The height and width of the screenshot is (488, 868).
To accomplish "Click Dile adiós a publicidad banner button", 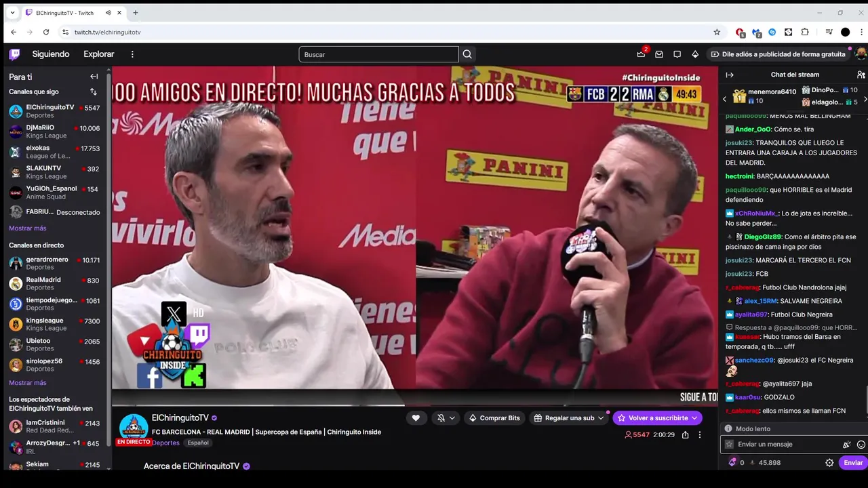I will point(778,54).
